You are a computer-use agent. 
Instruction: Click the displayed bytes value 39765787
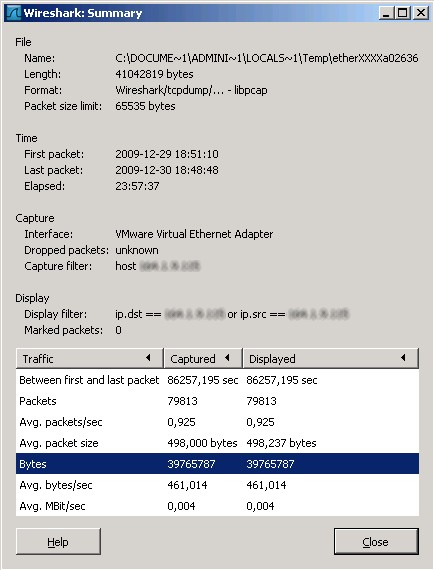(x=270, y=464)
